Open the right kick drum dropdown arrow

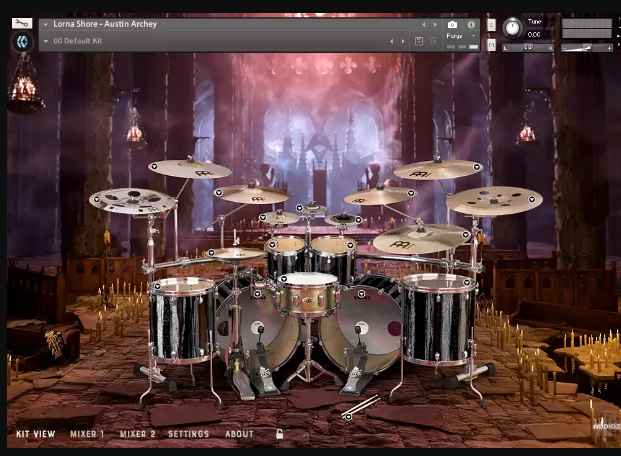(361, 294)
